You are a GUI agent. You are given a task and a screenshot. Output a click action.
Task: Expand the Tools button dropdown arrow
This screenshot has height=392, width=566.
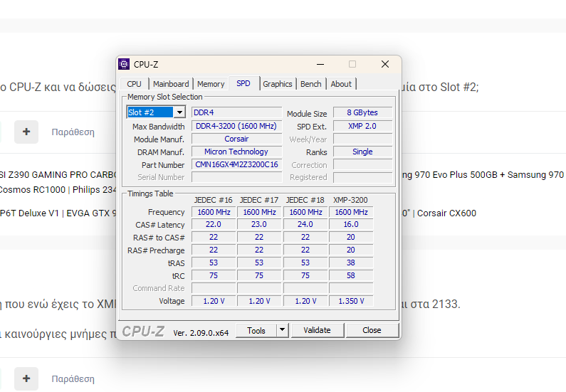coord(282,330)
